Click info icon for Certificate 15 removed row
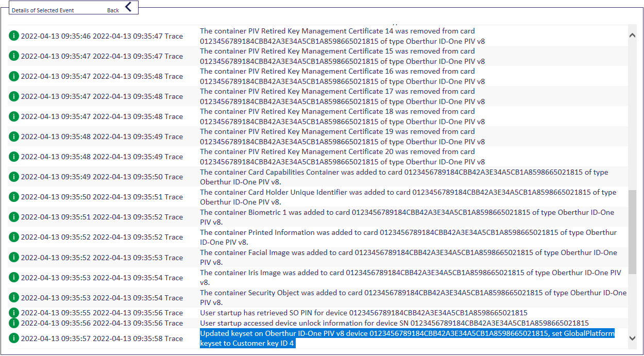Screen dimensions: 644x356 click(x=14, y=56)
